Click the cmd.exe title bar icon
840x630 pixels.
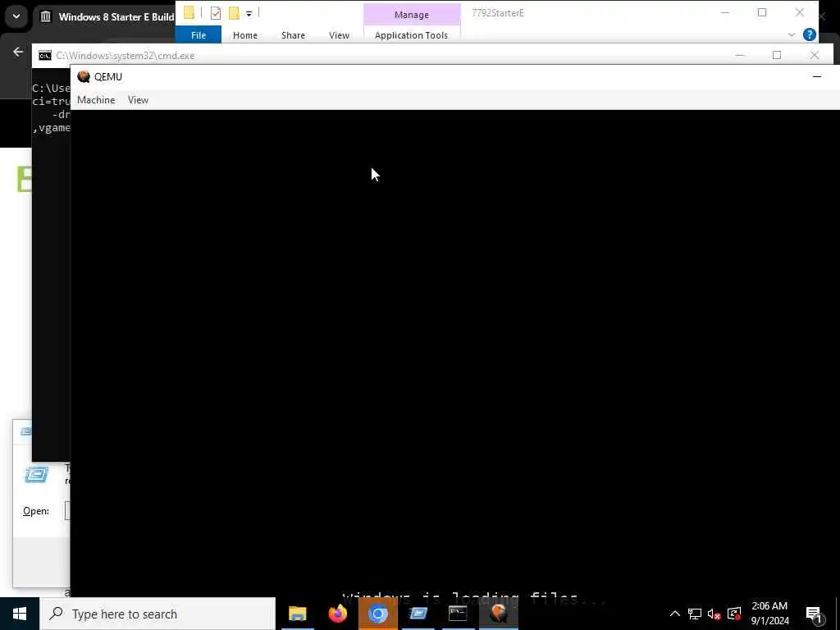[x=45, y=56]
